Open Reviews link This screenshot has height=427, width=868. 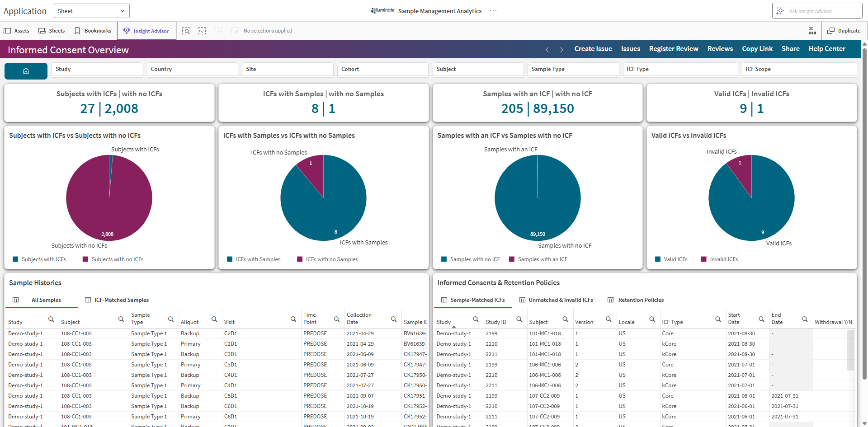(x=720, y=49)
